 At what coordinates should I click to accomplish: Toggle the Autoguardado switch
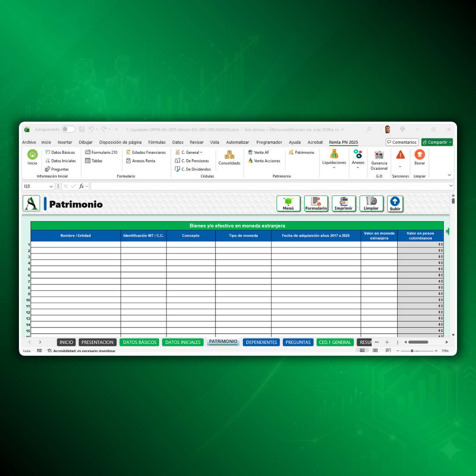click(68, 130)
